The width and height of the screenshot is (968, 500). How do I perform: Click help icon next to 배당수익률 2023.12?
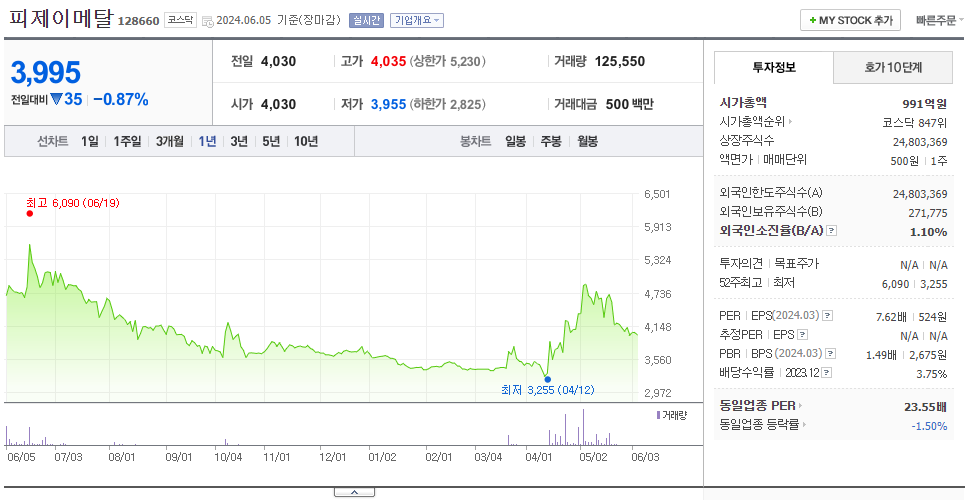coord(827,373)
